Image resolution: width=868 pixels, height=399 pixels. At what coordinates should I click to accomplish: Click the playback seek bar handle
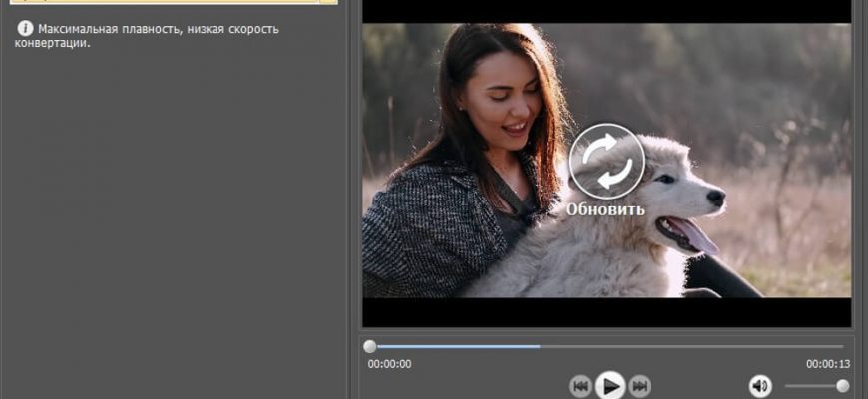[x=370, y=347]
